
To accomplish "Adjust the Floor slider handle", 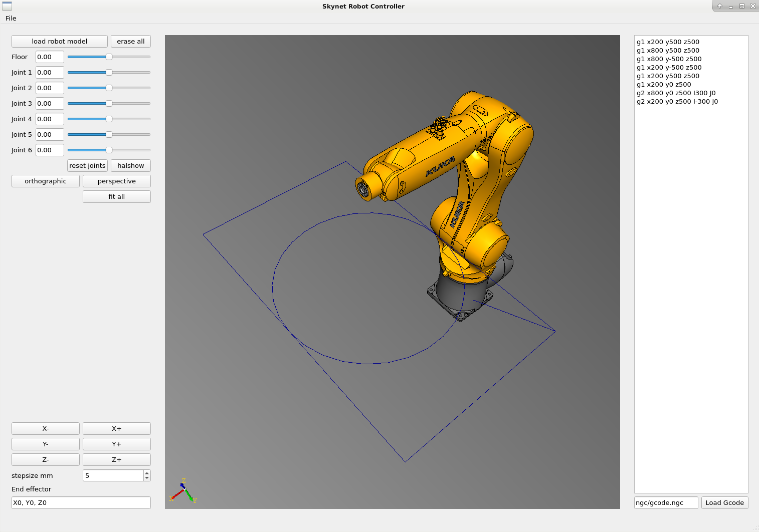I will click(x=109, y=57).
